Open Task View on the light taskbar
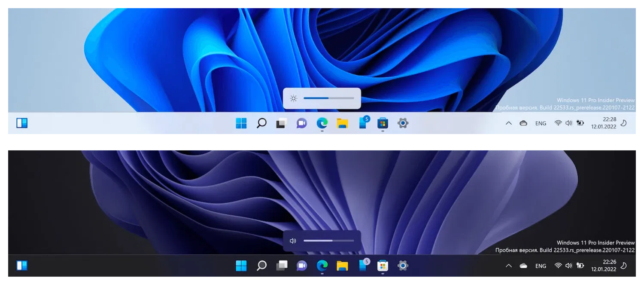Screen dimensions: 644x293 282,123
